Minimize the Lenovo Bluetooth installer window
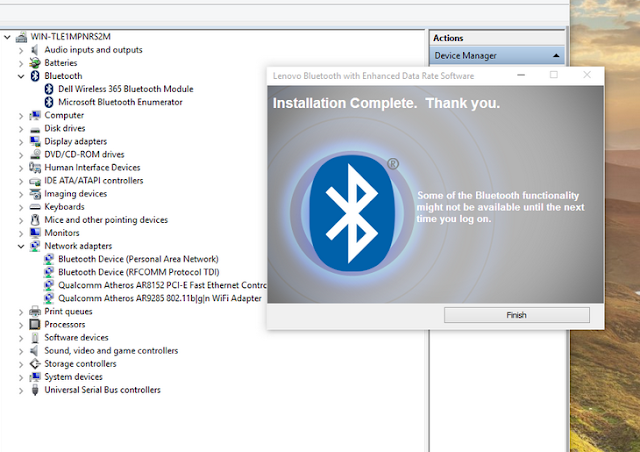This screenshot has width=640, height=452. (x=521, y=75)
